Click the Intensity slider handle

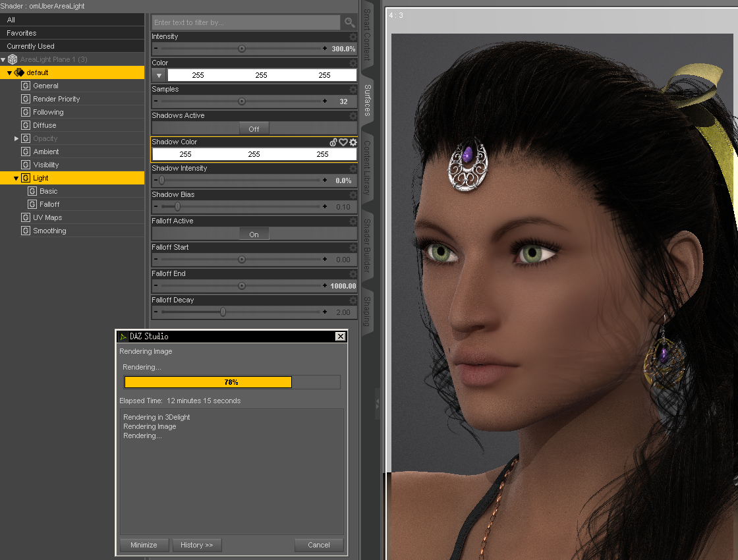click(x=241, y=49)
